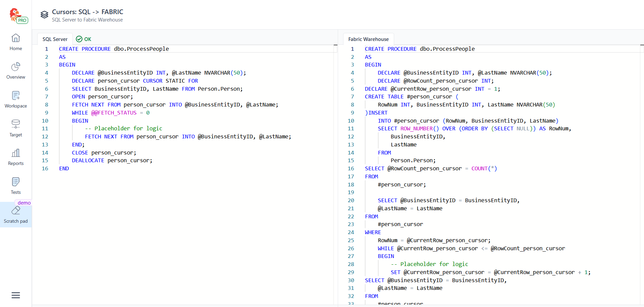Go to Workspace in the sidebar
644x307 pixels.
pyautogui.click(x=16, y=100)
